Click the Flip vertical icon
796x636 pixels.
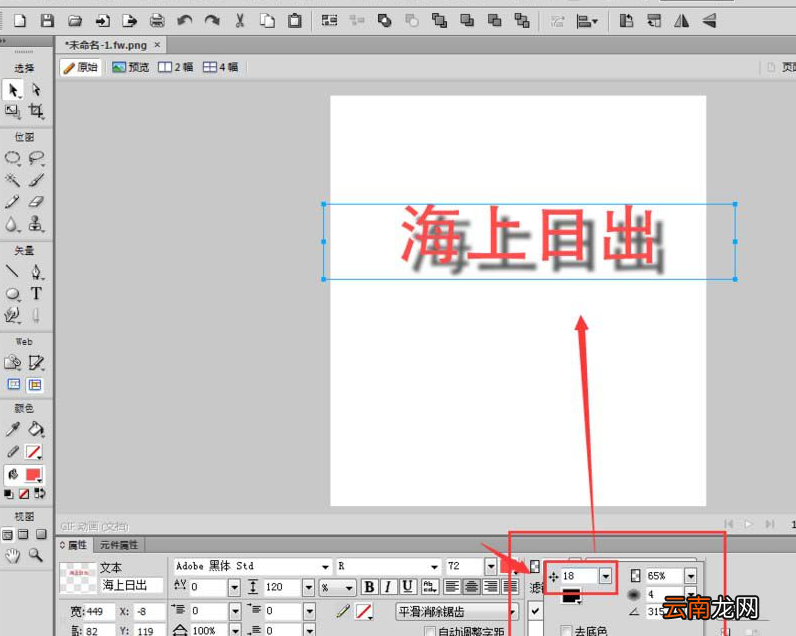point(709,21)
